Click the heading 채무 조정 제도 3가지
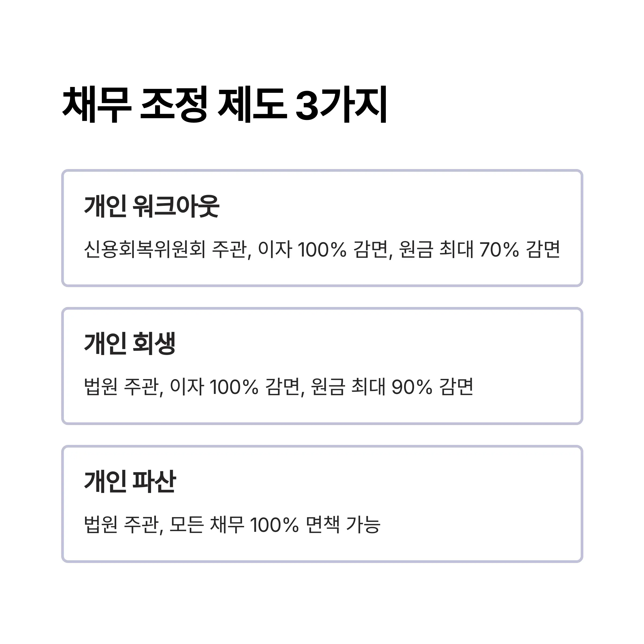The height and width of the screenshot is (644, 644). pos(225,104)
